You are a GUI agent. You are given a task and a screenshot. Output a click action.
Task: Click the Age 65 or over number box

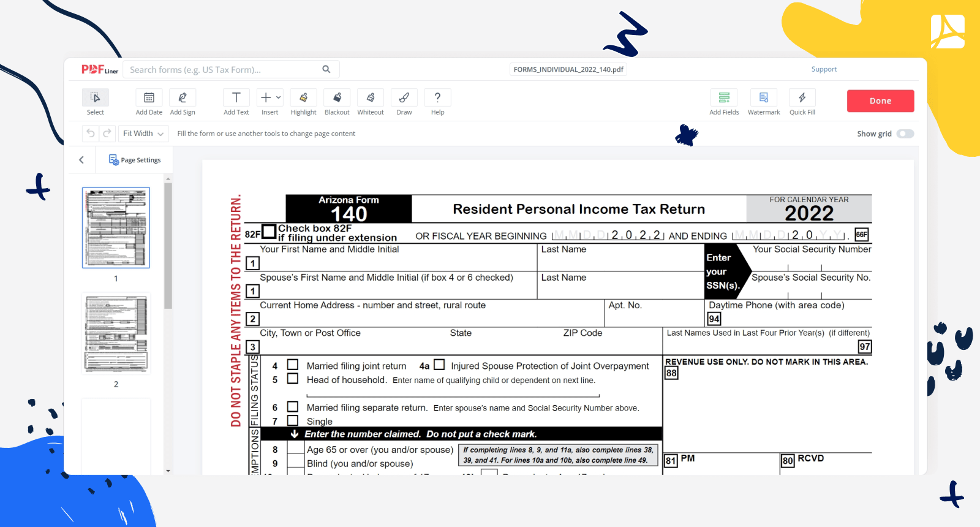pyautogui.click(x=296, y=449)
